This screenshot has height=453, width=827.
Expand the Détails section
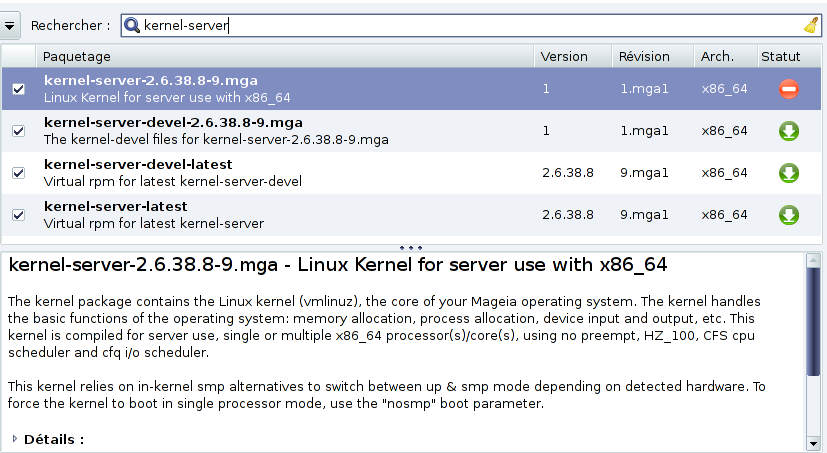pyautogui.click(x=15, y=439)
